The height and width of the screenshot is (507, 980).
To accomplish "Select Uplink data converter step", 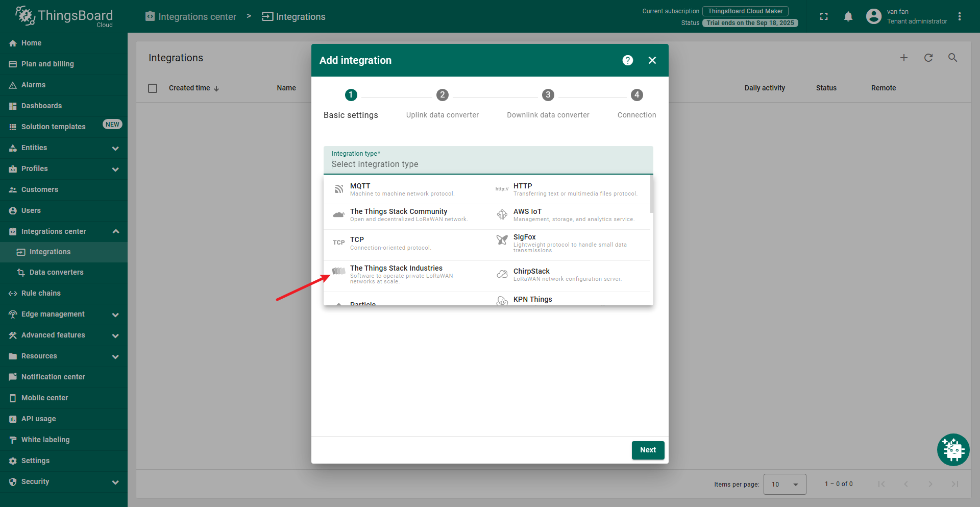I will pyautogui.click(x=443, y=104).
